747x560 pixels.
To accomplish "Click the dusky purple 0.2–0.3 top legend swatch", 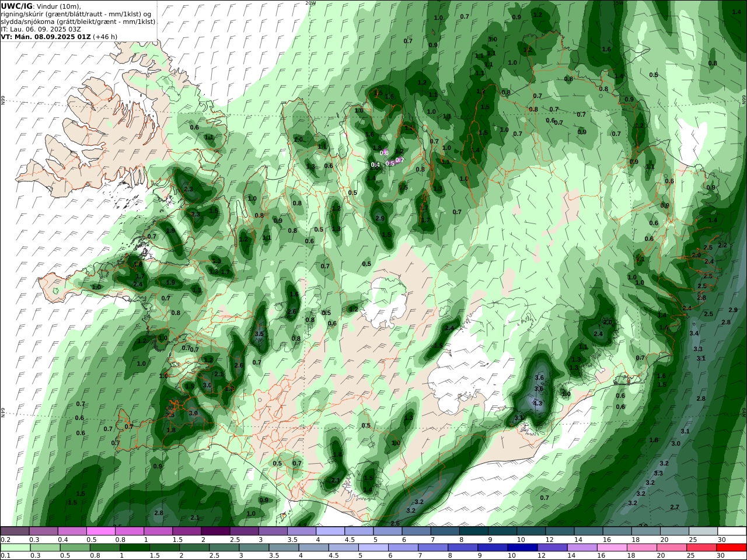I will pos(15,531).
